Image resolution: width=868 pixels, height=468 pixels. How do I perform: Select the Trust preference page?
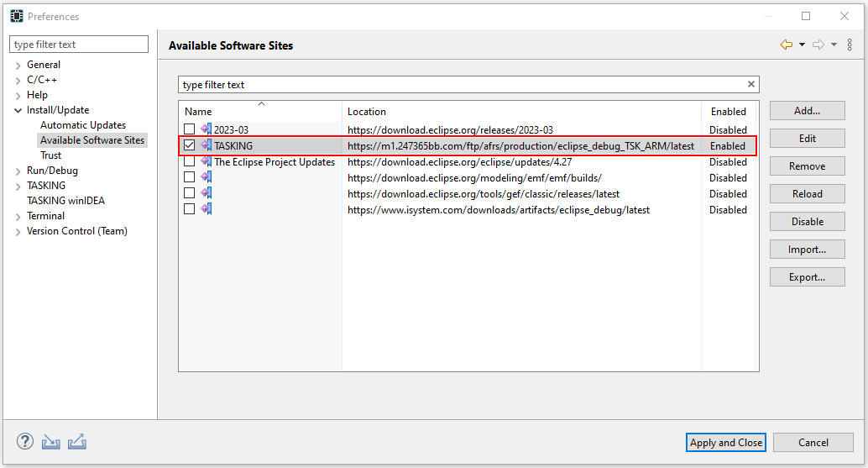(50, 155)
